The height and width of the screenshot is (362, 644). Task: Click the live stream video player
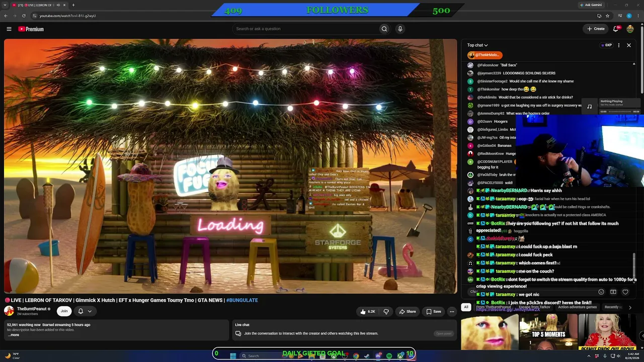[x=230, y=166]
